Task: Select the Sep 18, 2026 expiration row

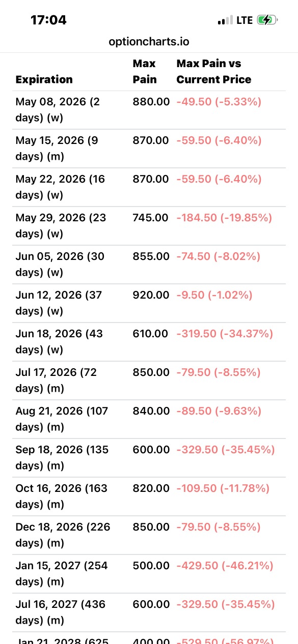Action: tap(149, 458)
